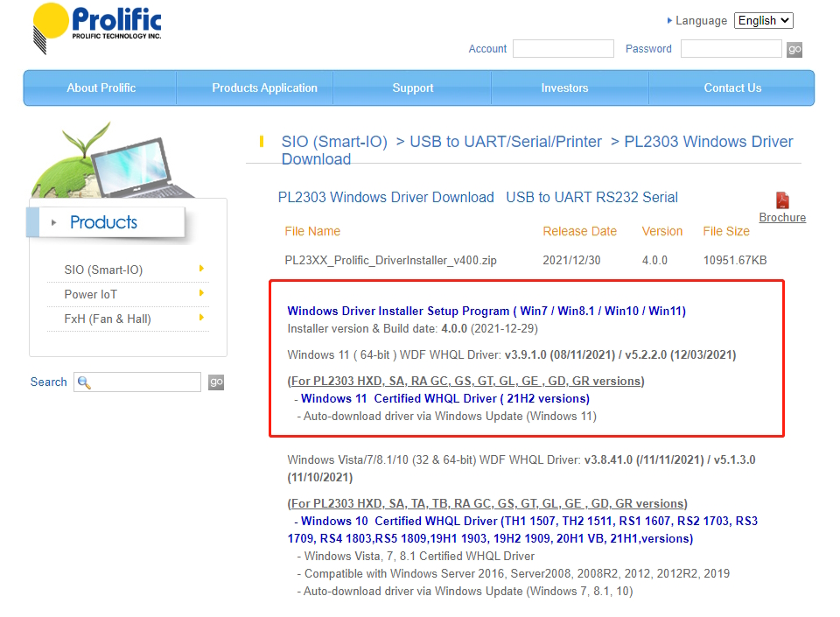Expand the FxH (Fan & Hall) arrow

[201, 318]
